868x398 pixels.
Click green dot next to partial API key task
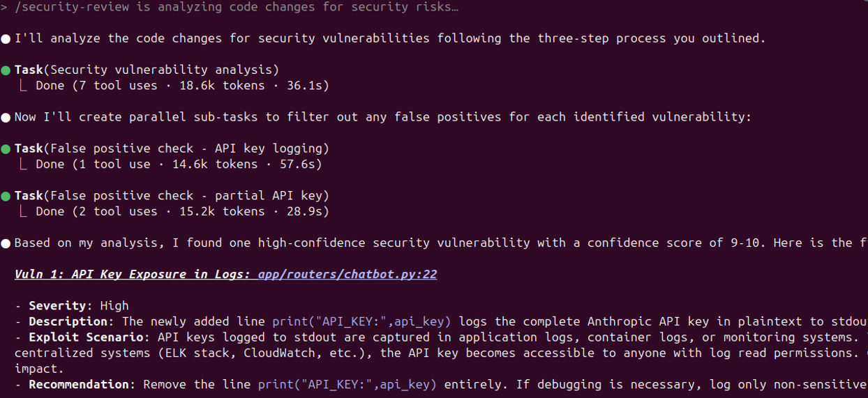6,196
